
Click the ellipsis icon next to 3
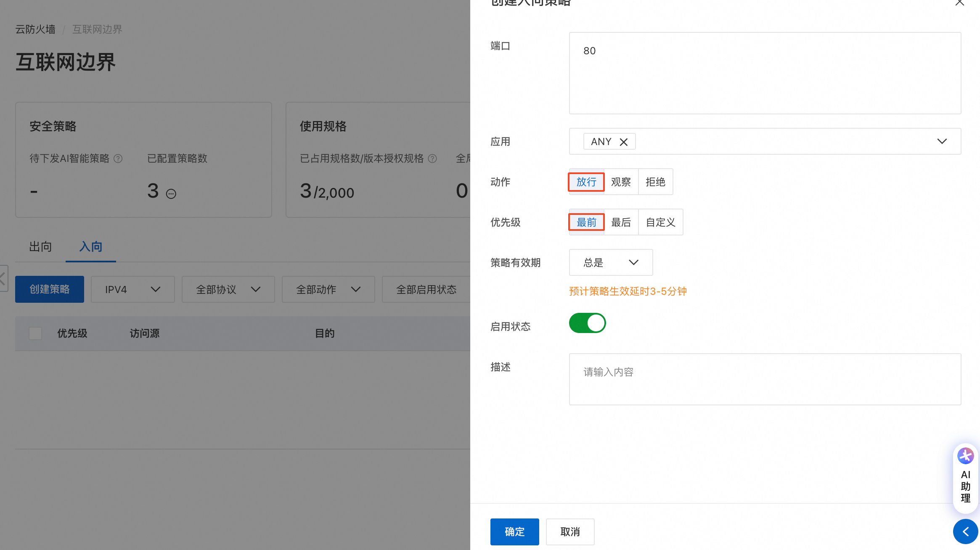[171, 194]
